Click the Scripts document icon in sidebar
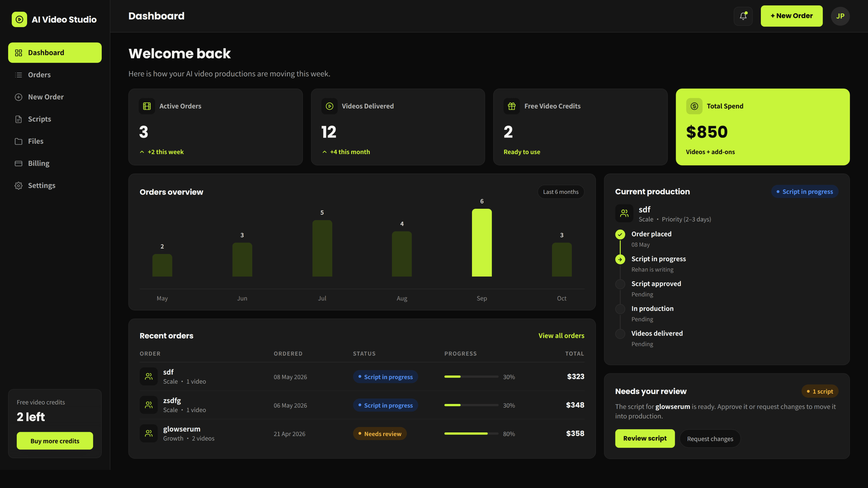Viewport: 868px width, 488px height. click(x=18, y=119)
